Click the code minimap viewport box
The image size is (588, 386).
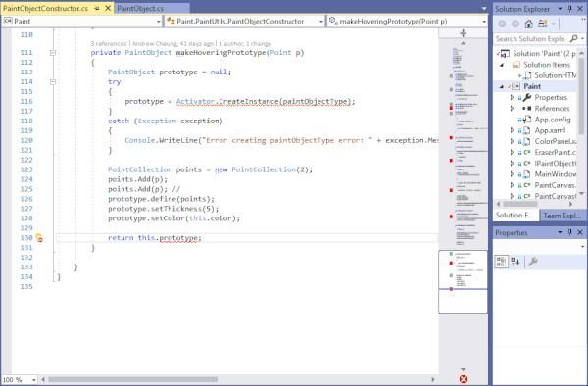(x=464, y=281)
